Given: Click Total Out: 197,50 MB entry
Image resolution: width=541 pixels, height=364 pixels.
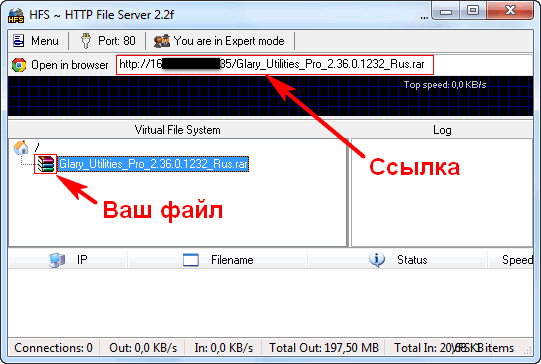Looking at the screenshot, I should pyautogui.click(x=324, y=347).
